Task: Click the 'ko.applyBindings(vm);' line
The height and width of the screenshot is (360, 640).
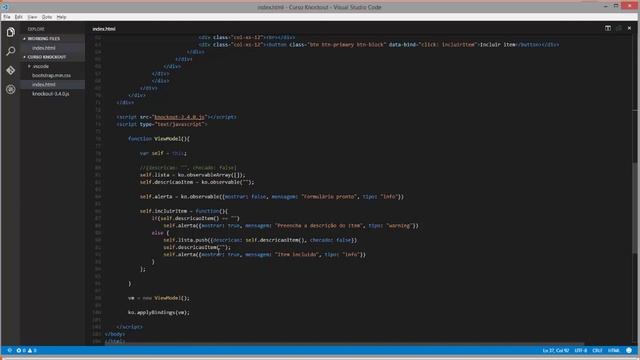Action: coord(159,313)
